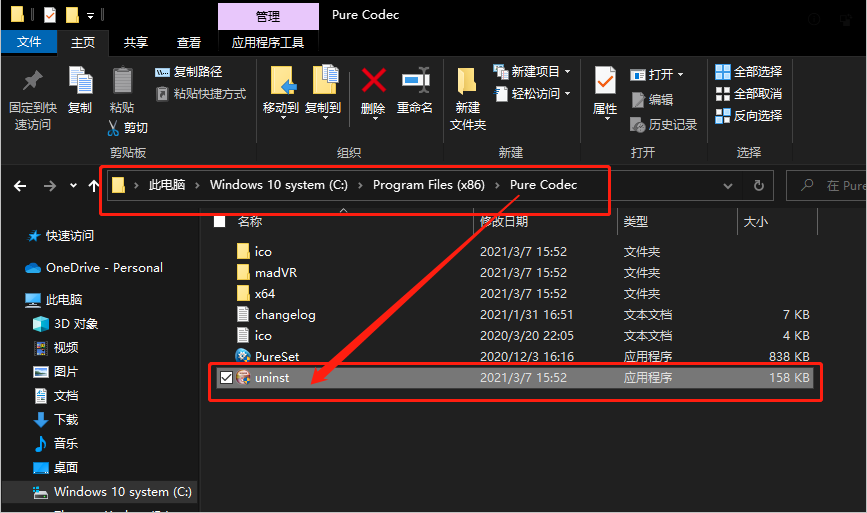Switch to View (查看) tab
The height and width of the screenshot is (513, 867).
[189, 43]
